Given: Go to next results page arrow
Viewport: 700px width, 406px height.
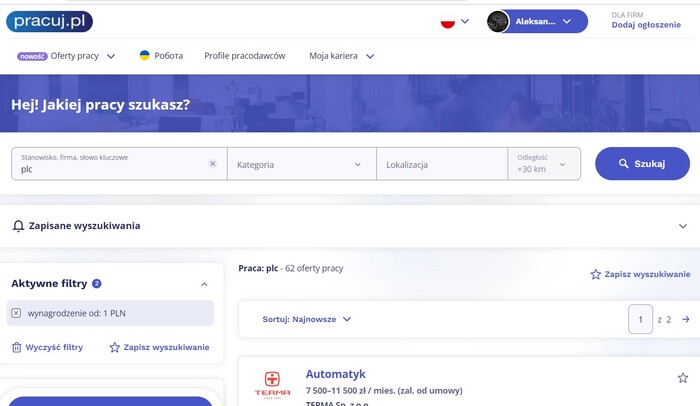Looking at the screenshot, I should [686, 319].
